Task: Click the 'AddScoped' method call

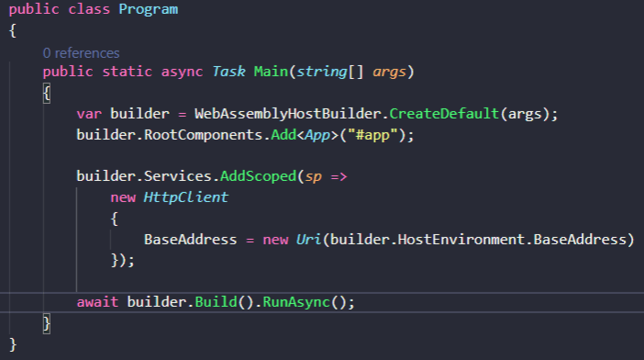Action: 258,176
